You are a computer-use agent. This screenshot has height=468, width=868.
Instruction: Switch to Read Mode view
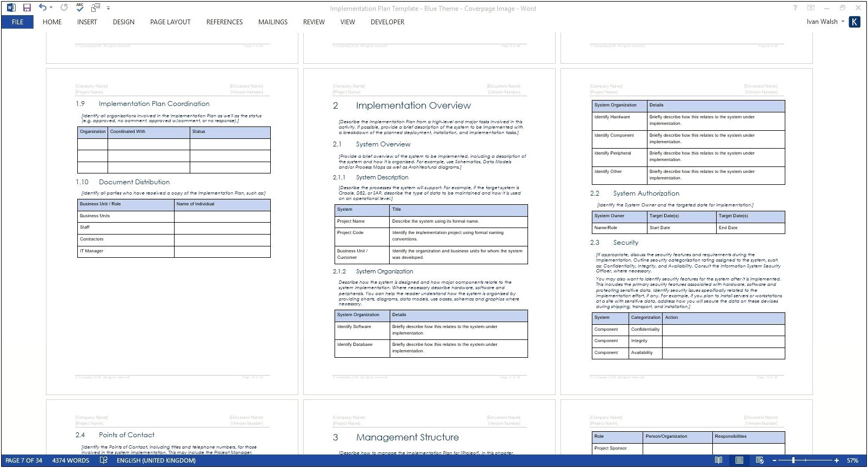pyautogui.click(x=718, y=460)
